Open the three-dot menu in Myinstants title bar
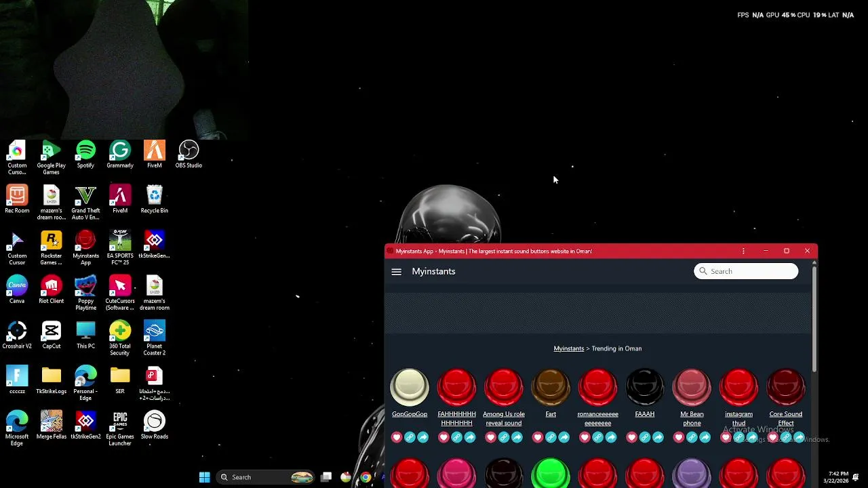 coord(743,251)
